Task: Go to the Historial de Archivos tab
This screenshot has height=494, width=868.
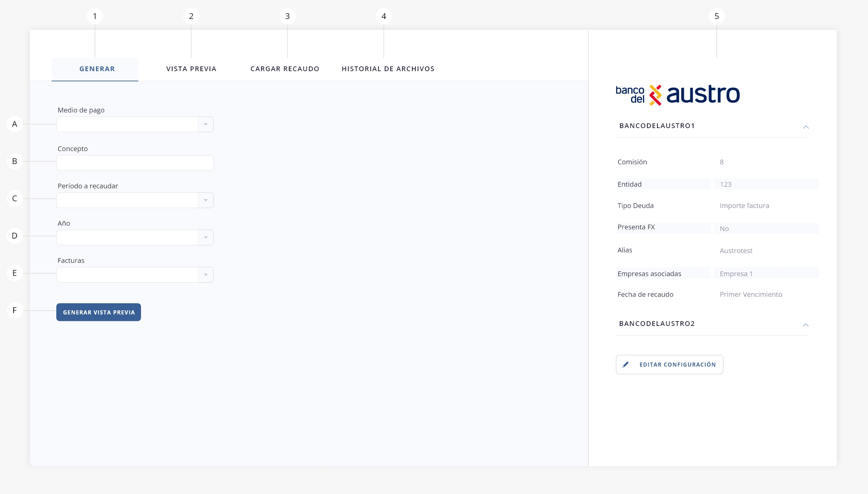Action: coord(388,69)
